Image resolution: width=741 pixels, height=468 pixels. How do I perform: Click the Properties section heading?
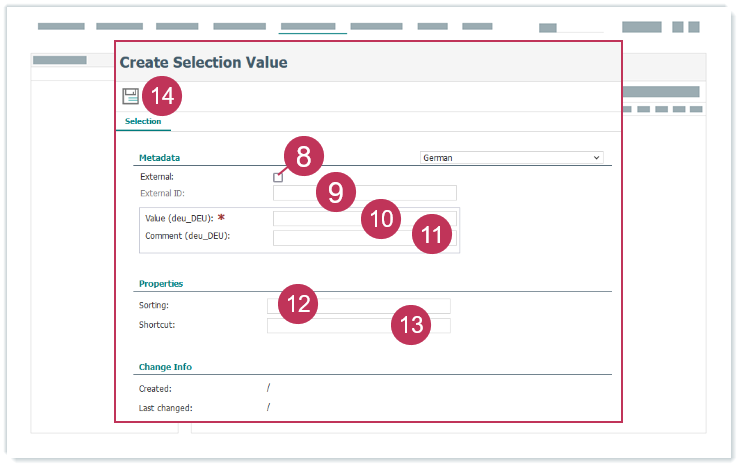161,284
